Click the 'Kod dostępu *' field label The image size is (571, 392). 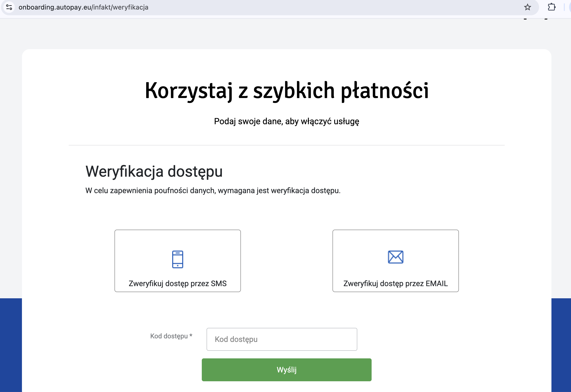pyautogui.click(x=171, y=336)
